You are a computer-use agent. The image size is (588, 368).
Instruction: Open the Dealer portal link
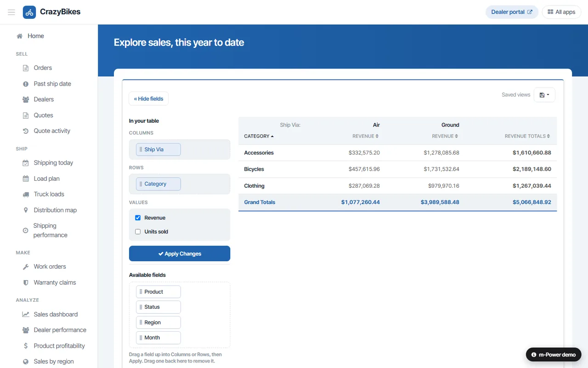[x=512, y=12]
